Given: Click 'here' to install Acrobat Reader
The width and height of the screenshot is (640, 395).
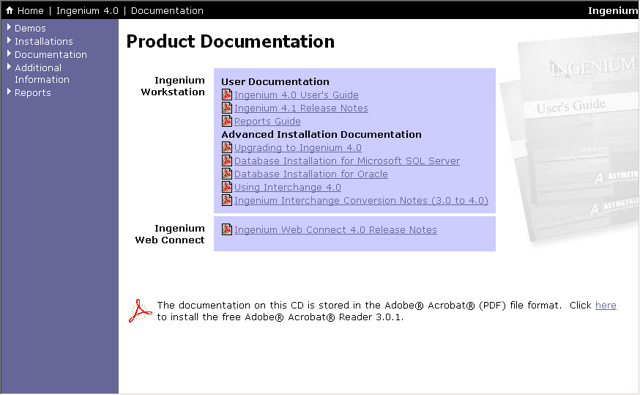Looking at the screenshot, I should point(606,305).
